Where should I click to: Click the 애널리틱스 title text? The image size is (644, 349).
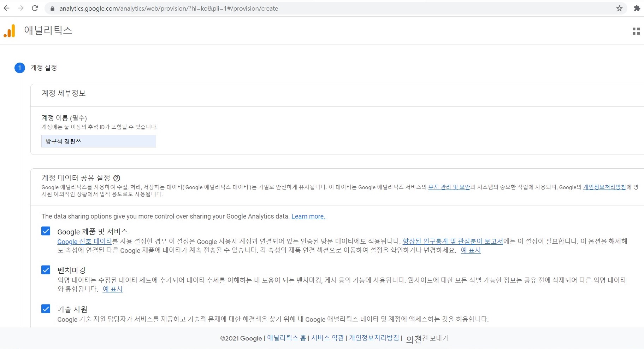click(48, 30)
